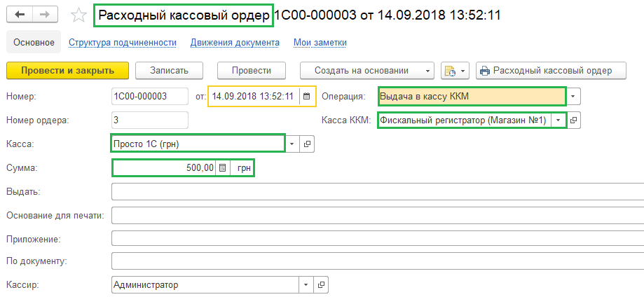
Task: Switch to the Основное tab
Action: (34, 42)
